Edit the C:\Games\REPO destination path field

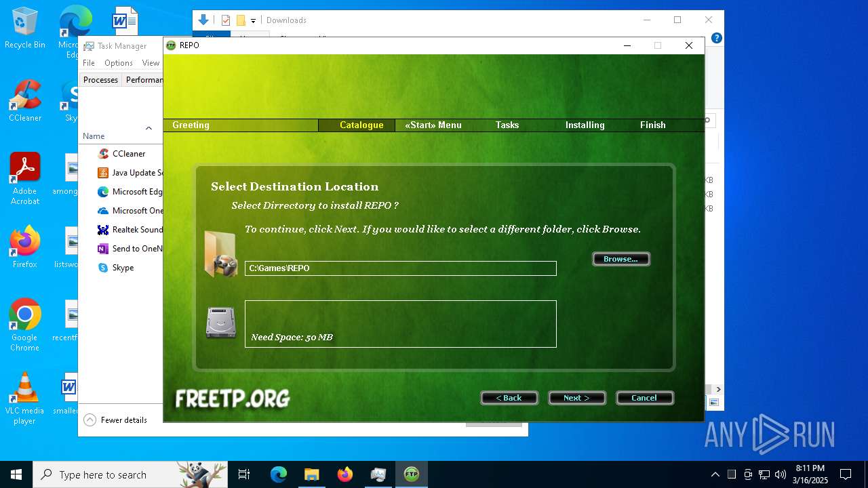(x=401, y=268)
